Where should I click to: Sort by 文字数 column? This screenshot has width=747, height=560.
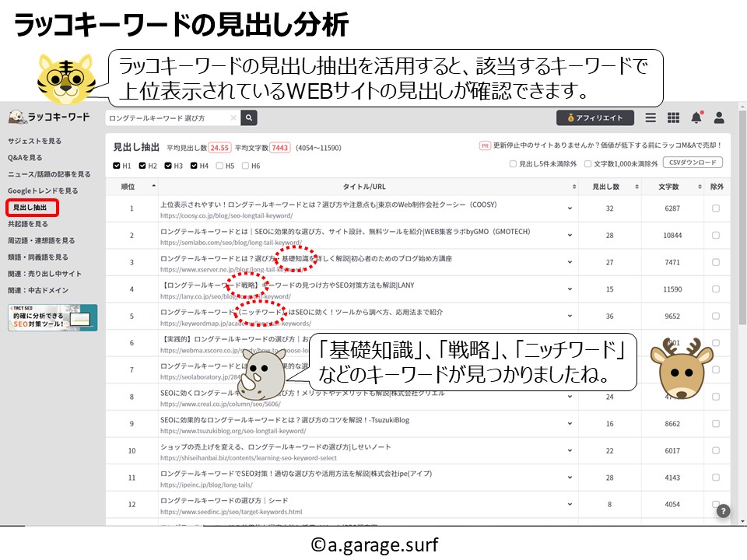(672, 187)
